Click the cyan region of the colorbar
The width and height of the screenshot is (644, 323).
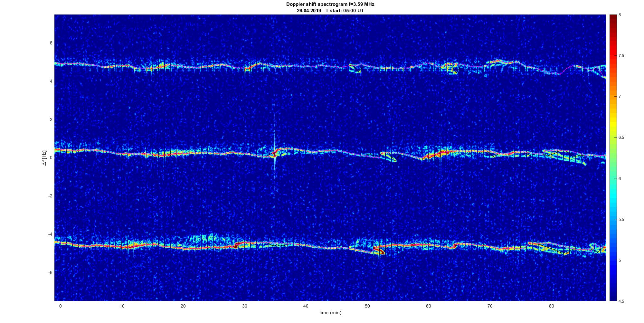(613, 196)
